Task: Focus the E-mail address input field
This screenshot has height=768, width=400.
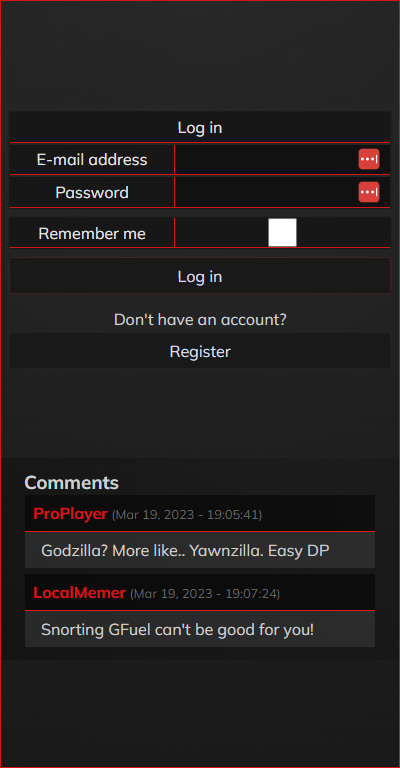Action: point(282,160)
